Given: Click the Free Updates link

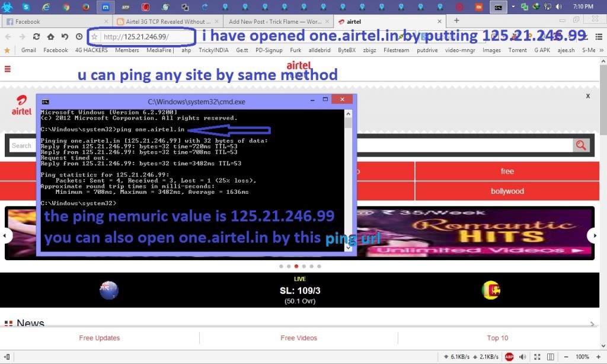Looking at the screenshot, I should [x=100, y=338].
